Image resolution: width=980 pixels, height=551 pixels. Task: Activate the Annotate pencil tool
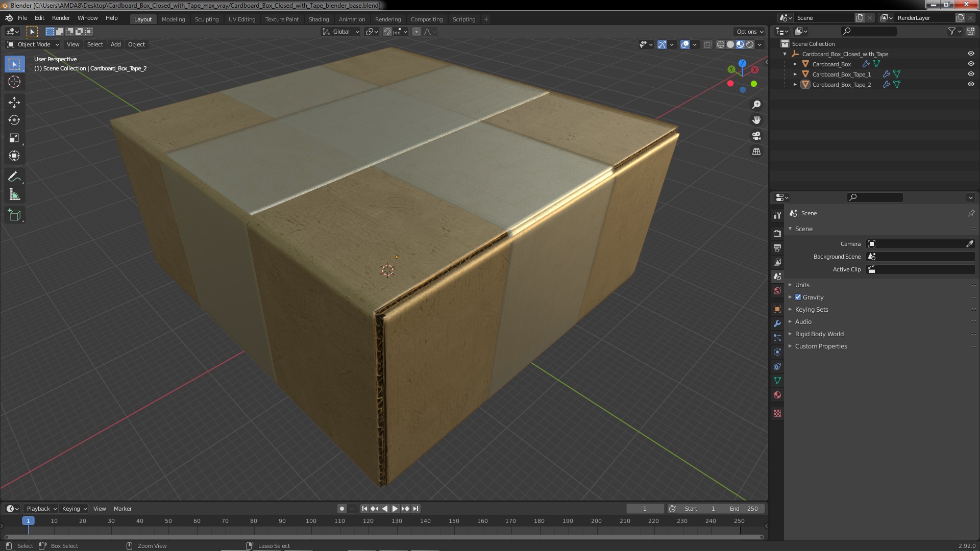point(14,177)
